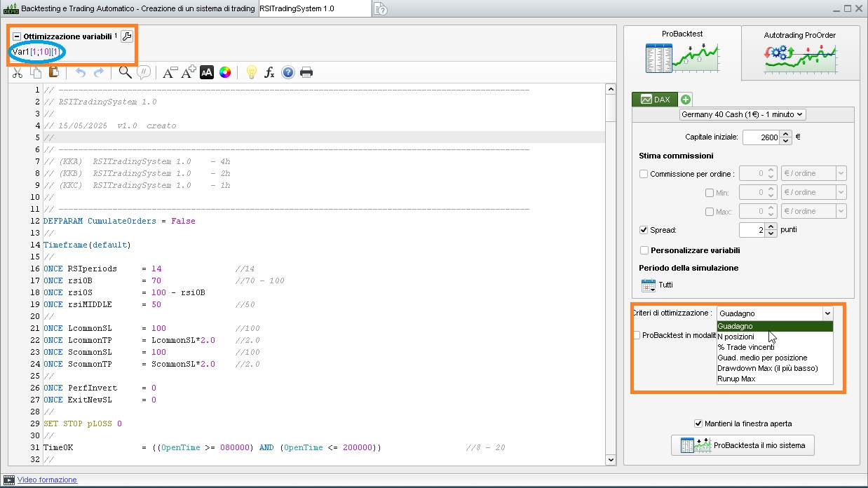Open the Video formazione link

point(47,480)
